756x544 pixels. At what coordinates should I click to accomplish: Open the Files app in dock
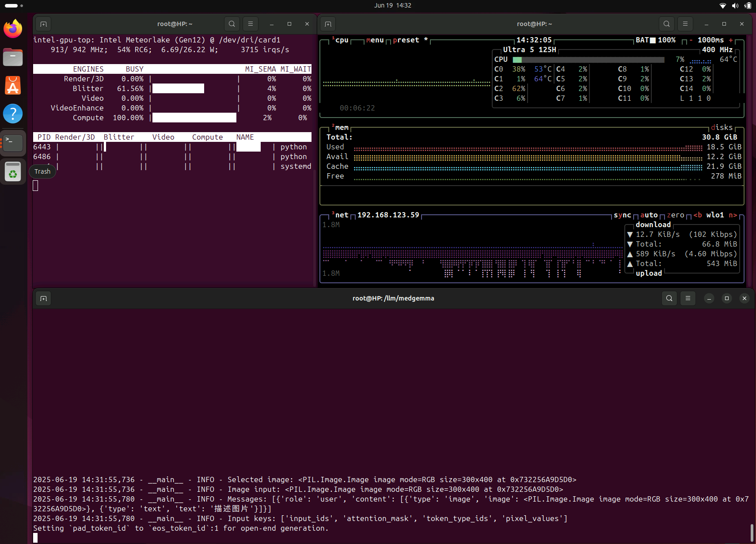[x=13, y=57]
